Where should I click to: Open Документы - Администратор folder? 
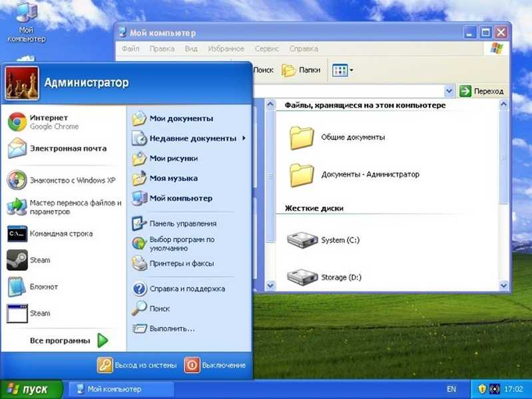click(354, 175)
